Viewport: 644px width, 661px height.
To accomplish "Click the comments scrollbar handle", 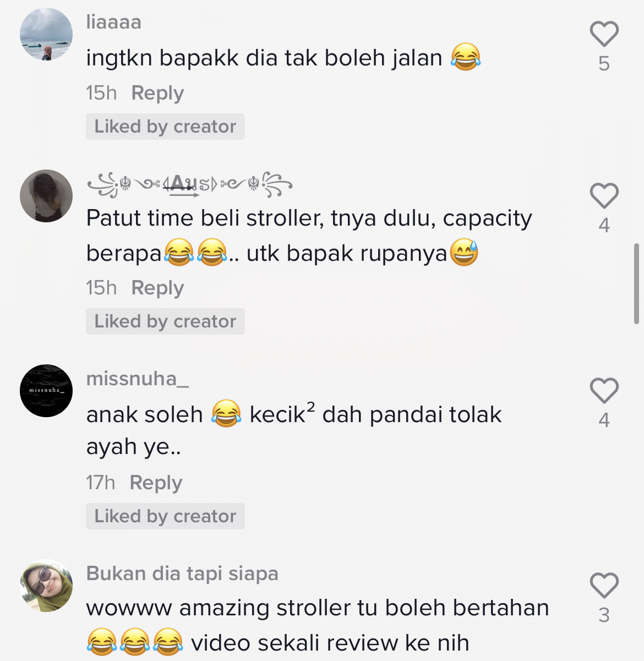I will tap(637, 283).
